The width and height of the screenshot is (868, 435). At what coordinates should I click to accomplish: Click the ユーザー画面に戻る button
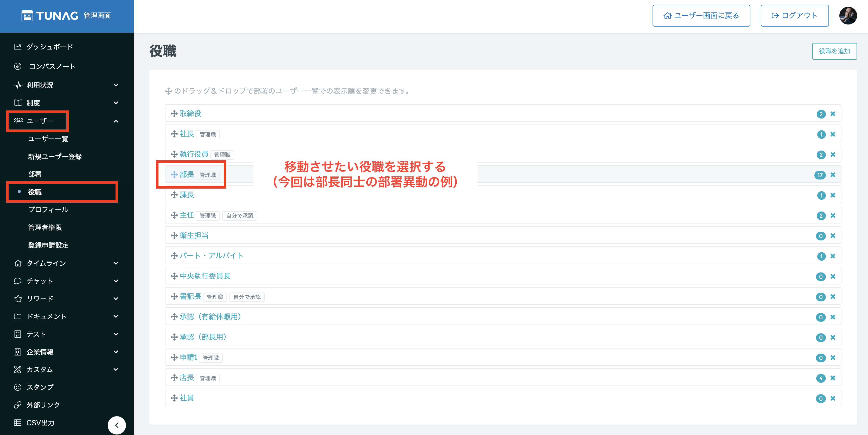(x=701, y=16)
